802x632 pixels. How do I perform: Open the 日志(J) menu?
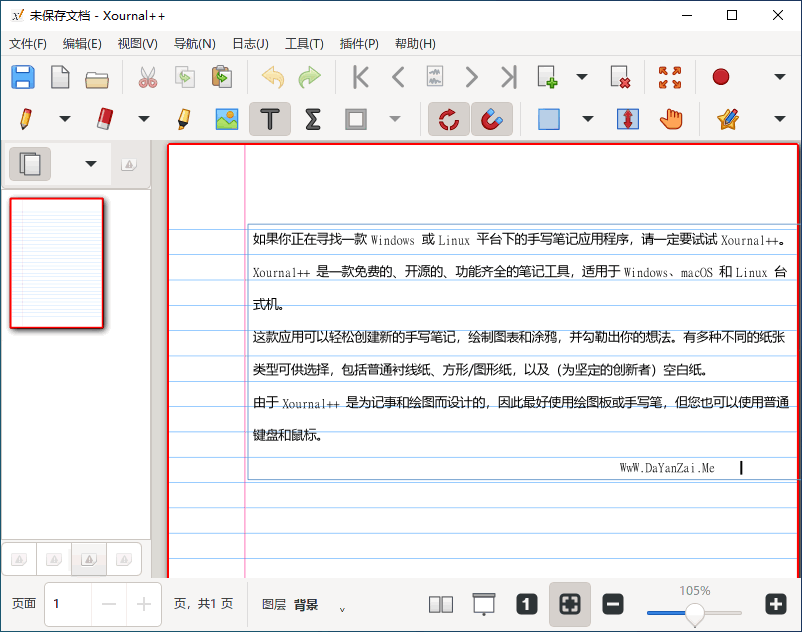point(250,43)
